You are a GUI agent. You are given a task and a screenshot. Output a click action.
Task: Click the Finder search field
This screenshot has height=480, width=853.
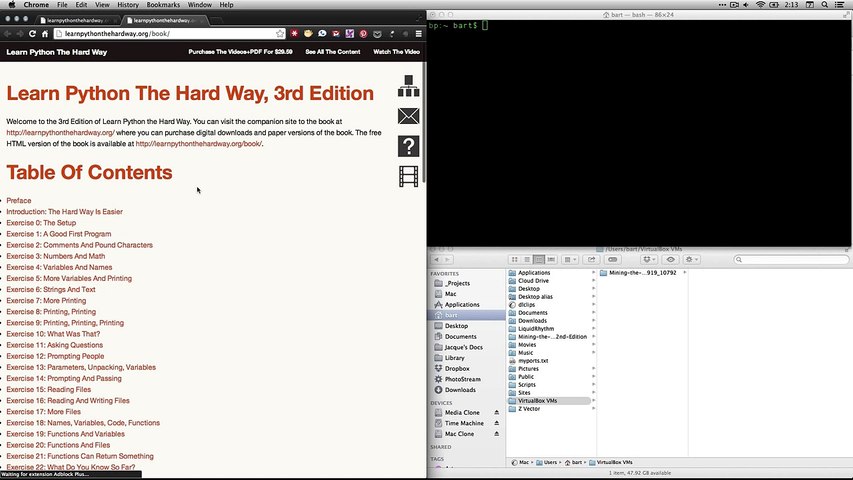coord(791,260)
